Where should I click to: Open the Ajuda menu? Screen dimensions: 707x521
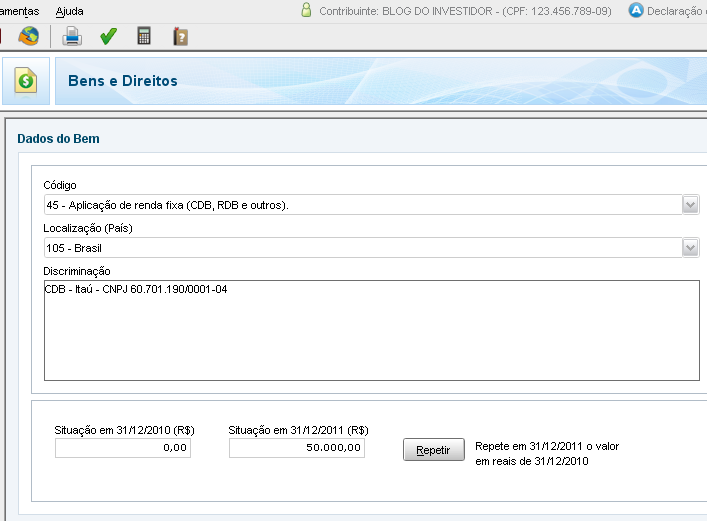click(69, 11)
